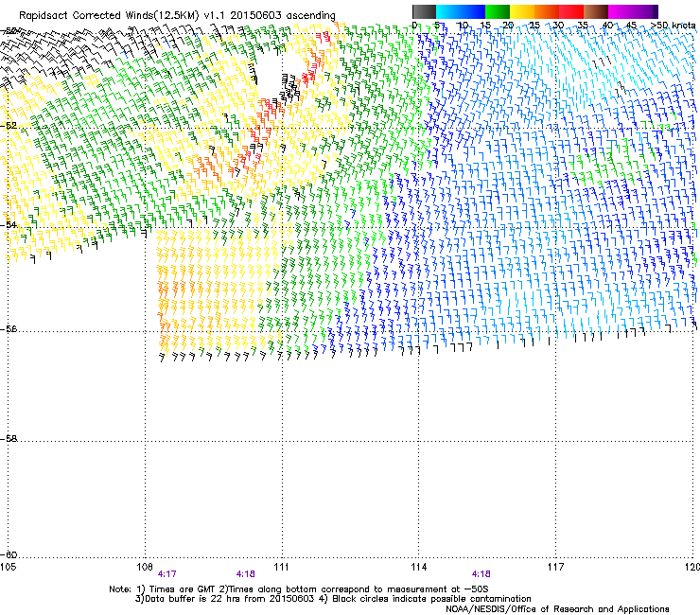
Task: Click the magenta 40-45 knots legend swatch
Action: click(621, 11)
